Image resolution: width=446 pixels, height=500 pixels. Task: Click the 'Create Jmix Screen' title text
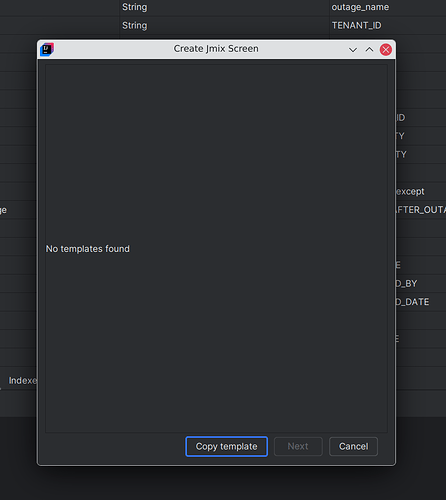pyautogui.click(x=216, y=49)
